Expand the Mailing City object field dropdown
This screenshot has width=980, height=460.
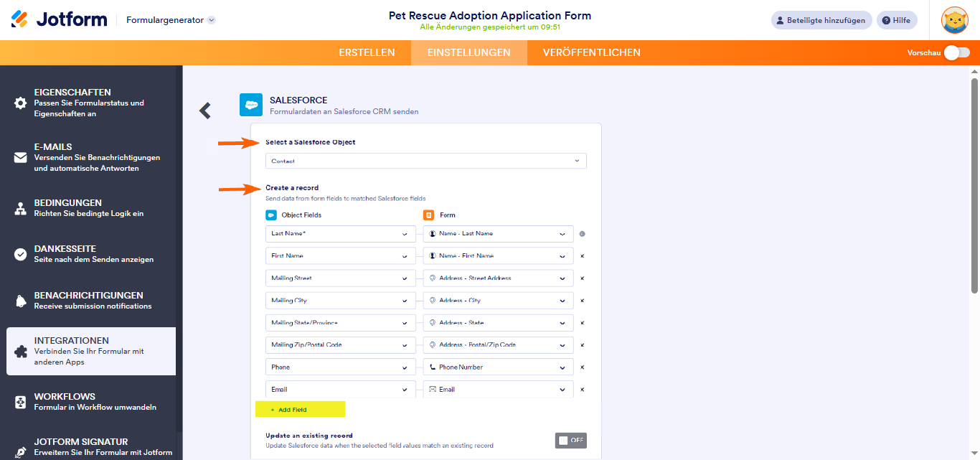click(340, 300)
